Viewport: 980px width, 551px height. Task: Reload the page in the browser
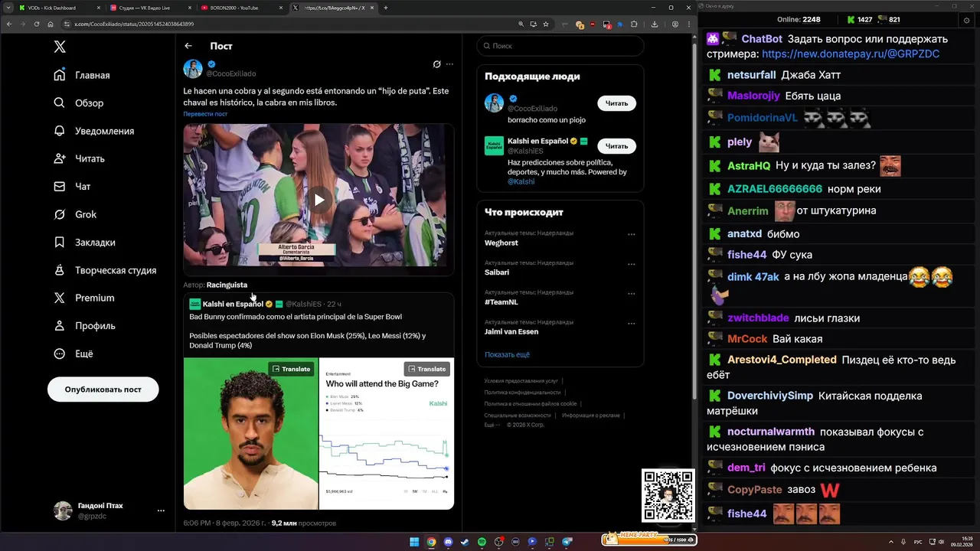pos(36,24)
